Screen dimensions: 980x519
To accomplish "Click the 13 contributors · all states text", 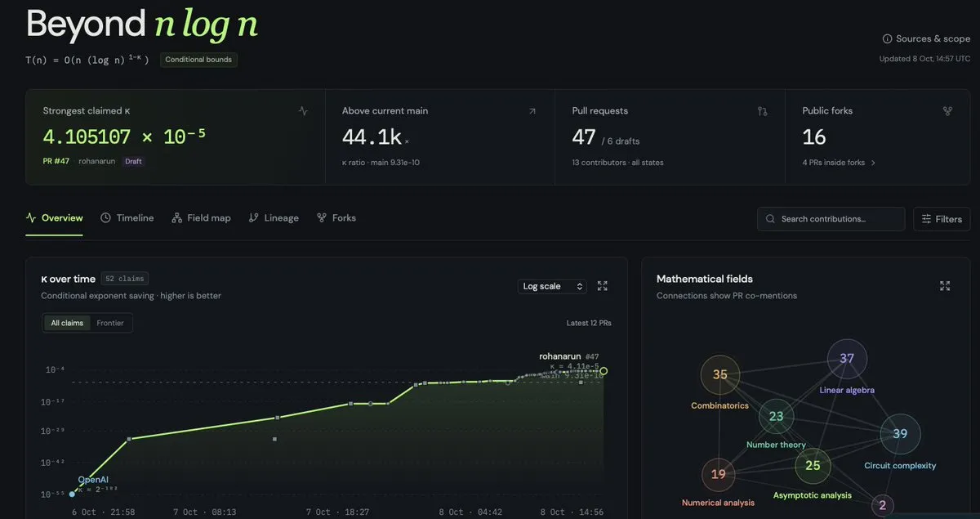I will 618,163.
